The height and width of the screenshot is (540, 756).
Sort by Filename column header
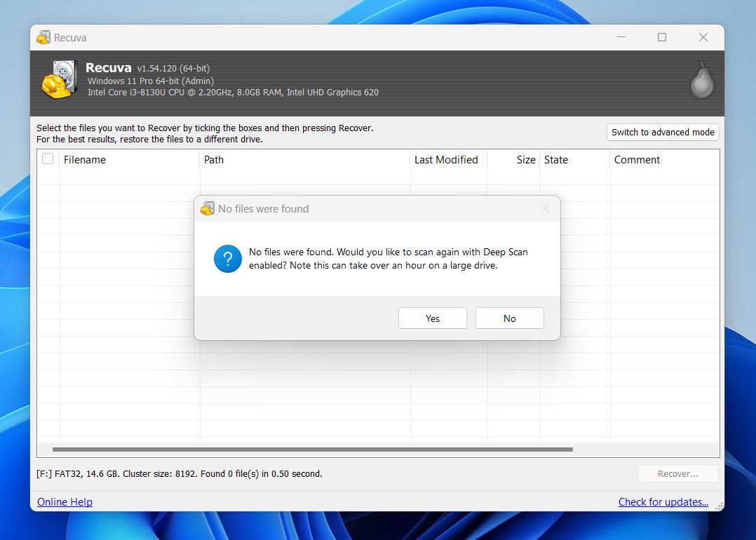coord(129,160)
